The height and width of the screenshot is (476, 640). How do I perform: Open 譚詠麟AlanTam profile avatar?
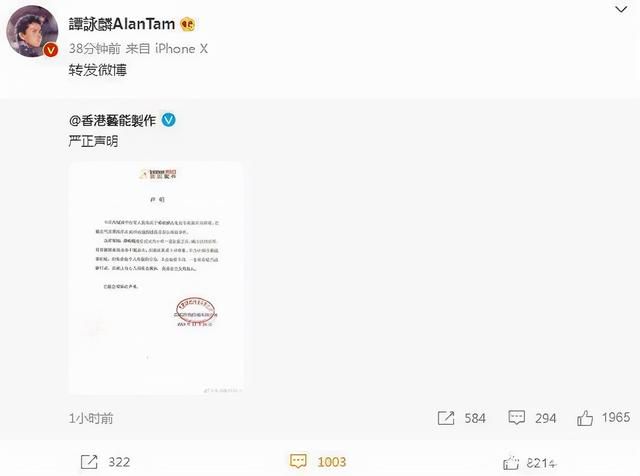(x=32, y=31)
